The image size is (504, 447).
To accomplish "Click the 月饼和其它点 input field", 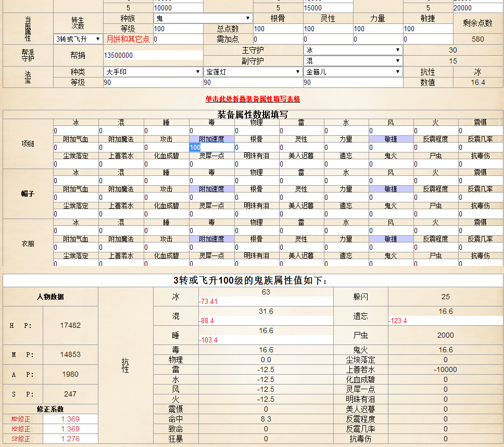I will pyautogui.click(x=177, y=39).
